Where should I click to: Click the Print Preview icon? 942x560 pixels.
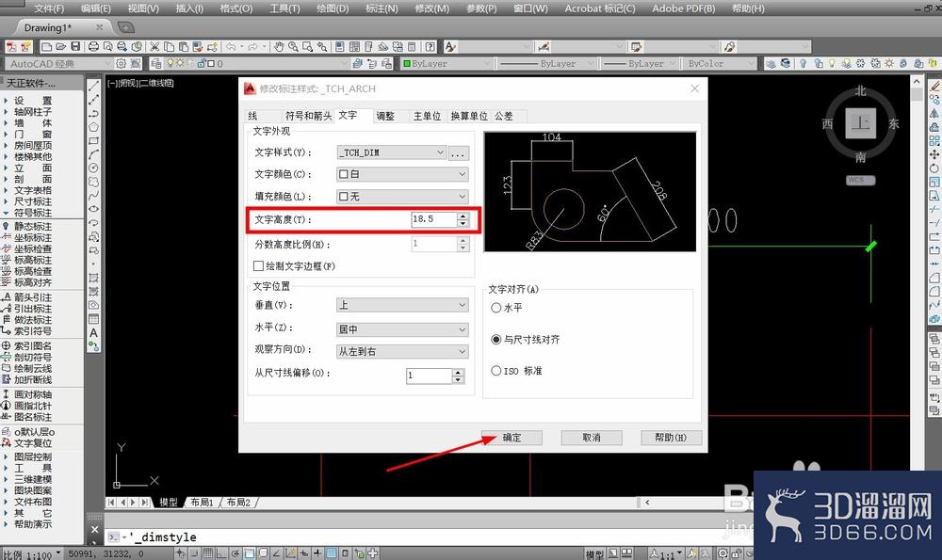click(107, 46)
